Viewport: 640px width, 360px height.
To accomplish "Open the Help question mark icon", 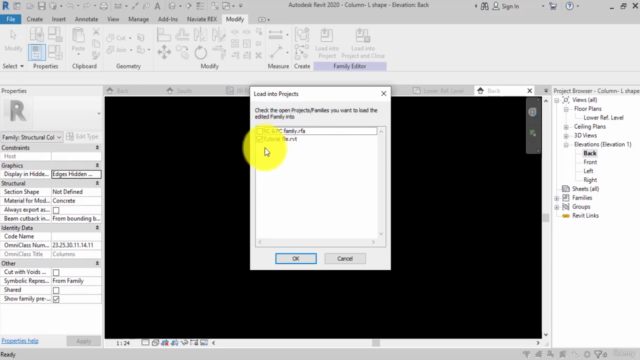I will [569, 6].
